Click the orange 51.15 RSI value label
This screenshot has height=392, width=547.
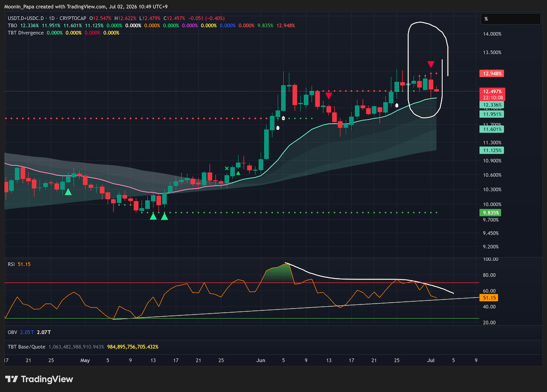point(488,298)
